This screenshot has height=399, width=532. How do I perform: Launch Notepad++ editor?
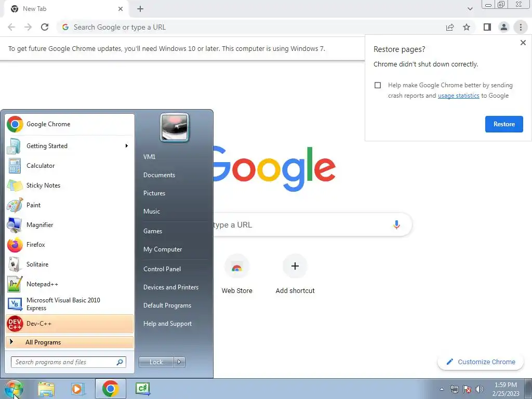[70, 284]
